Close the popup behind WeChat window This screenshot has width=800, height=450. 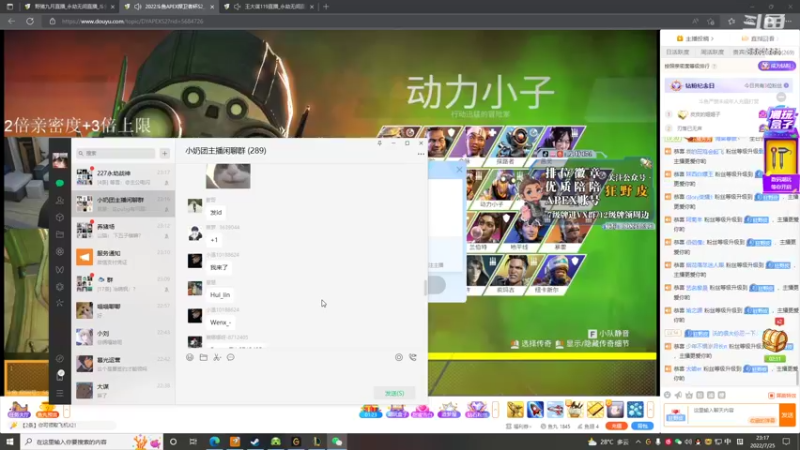pos(459,169)
